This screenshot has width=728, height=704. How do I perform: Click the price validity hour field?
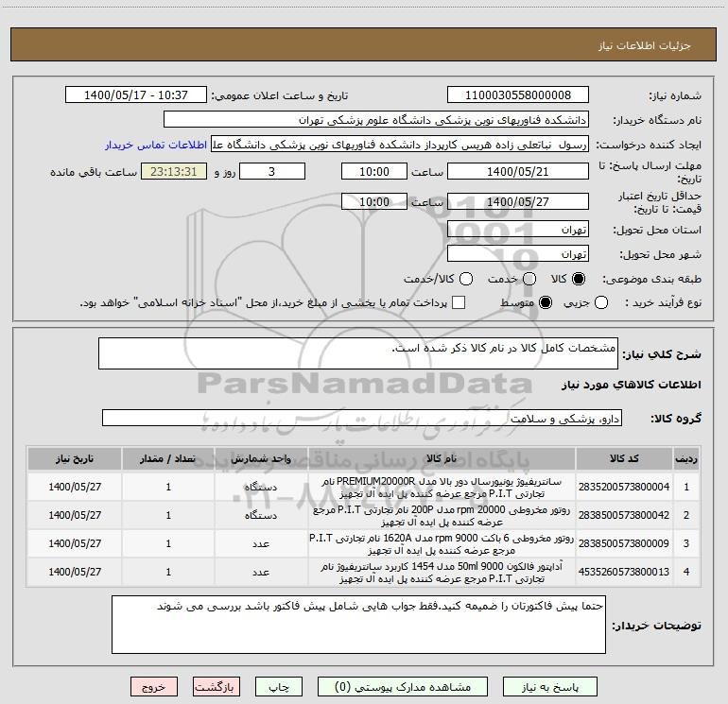click(x=374, y=201)
